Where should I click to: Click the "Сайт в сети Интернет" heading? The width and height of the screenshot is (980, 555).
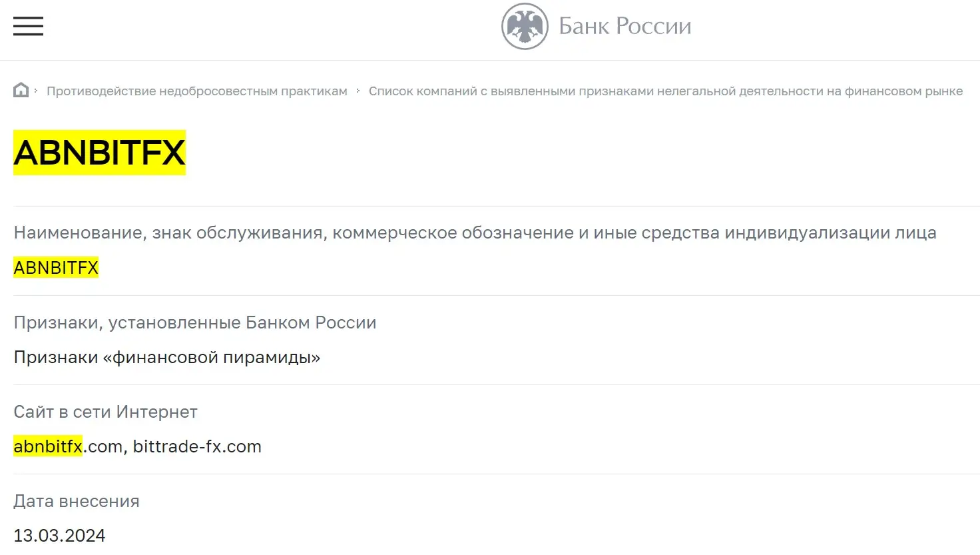click(106, 412)
